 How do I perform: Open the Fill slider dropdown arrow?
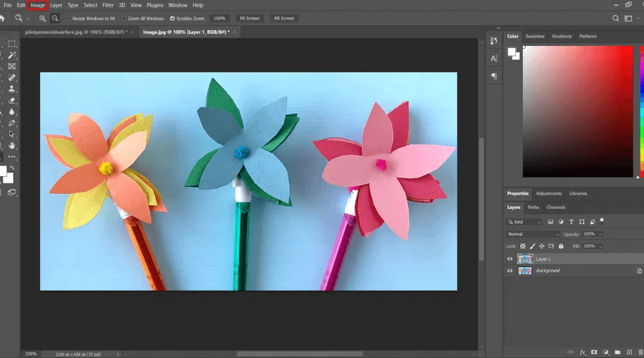tap(600, 246)
